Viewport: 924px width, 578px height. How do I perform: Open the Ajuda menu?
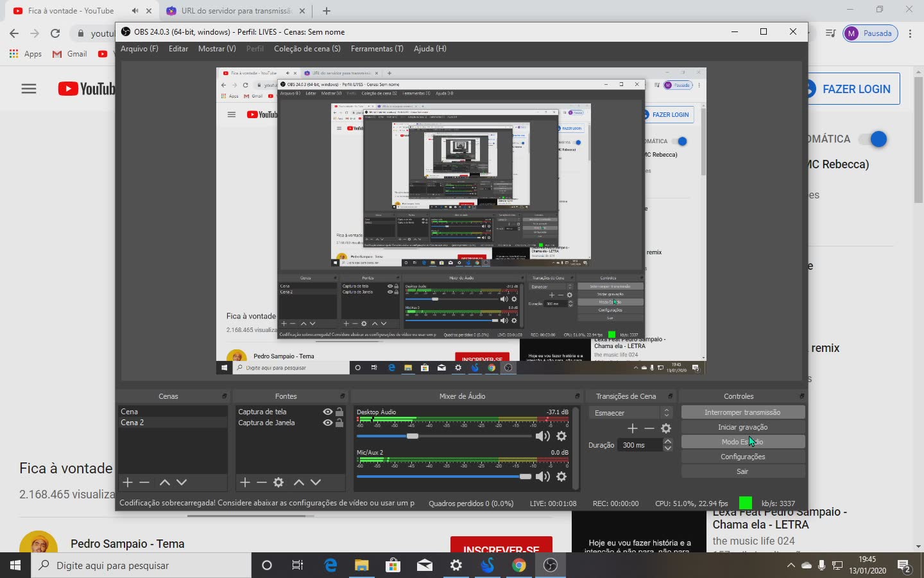click(430, 49)
